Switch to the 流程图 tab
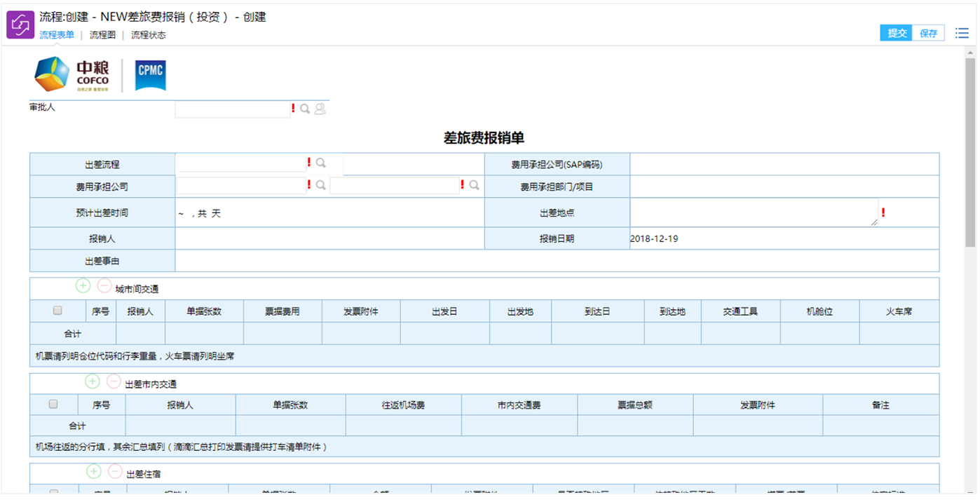The height and width of the screenshot is (502, 980). 102,35
